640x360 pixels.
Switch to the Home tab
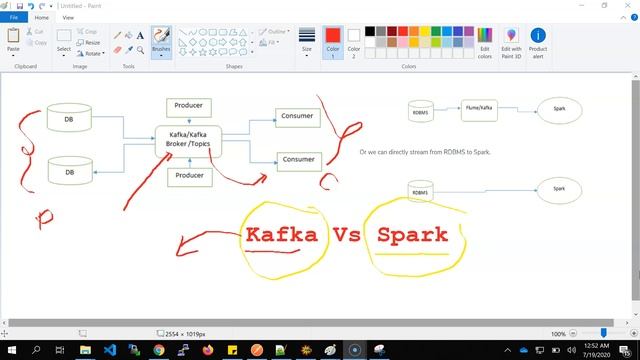coord(42,18)
